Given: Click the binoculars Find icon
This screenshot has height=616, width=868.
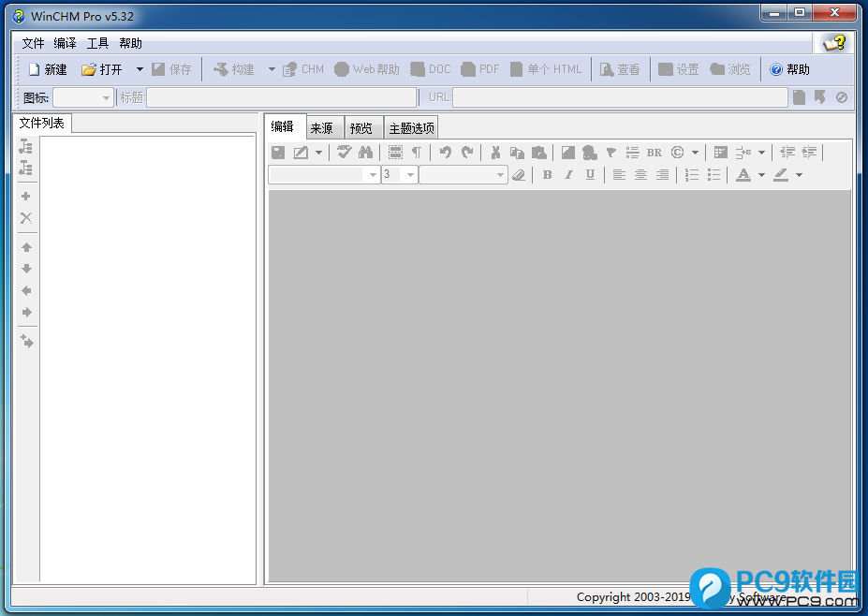Looking at the screenshot, I should tap(365, 153).
